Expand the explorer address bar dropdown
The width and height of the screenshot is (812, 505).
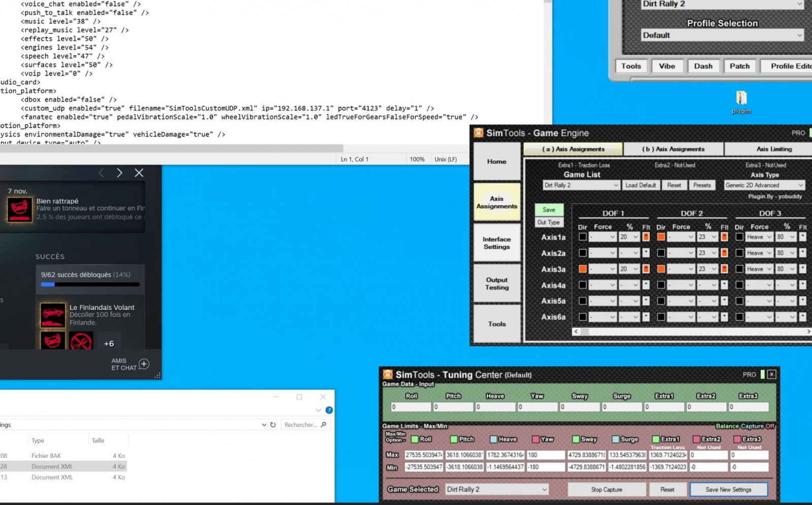[264, 425]
